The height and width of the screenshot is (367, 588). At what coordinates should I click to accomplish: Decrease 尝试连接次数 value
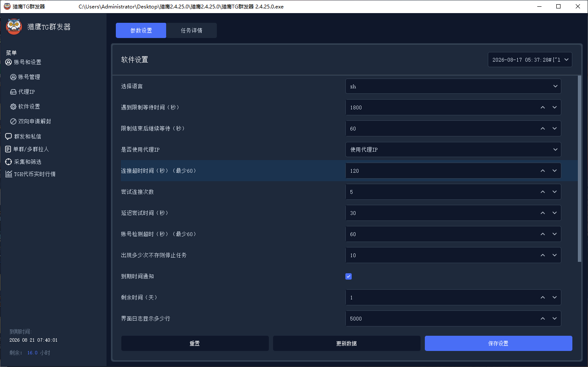[555, 192]
